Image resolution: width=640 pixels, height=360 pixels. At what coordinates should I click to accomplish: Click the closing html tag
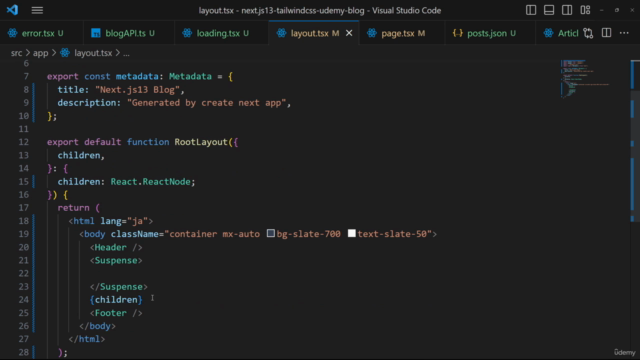(87, 339)
